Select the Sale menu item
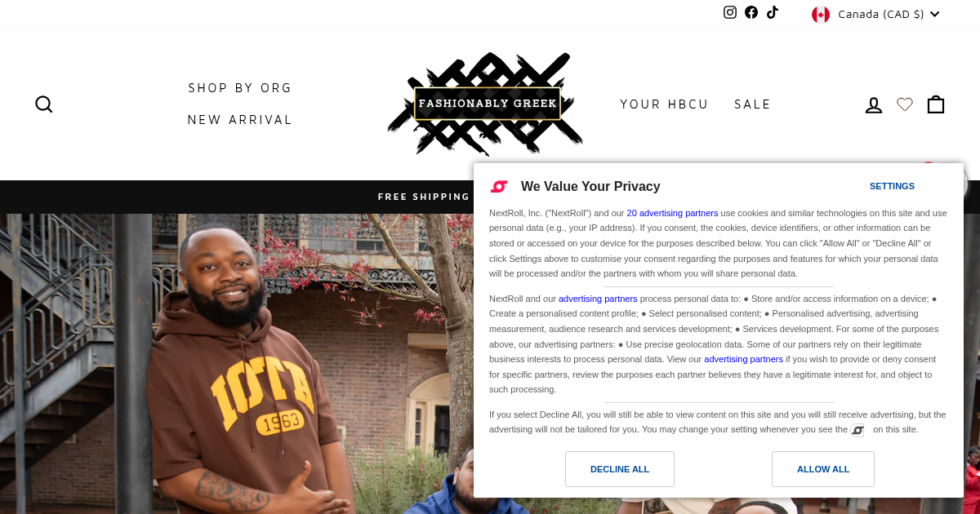The width and height of the screenshot is (980, 514). pyautogui.click(x=753, y=104)
